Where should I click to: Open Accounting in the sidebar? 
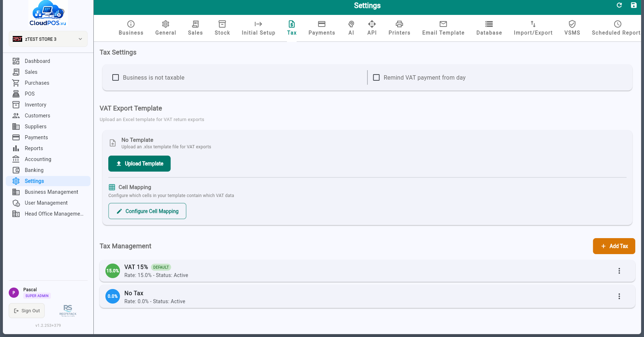coord(48,159)
